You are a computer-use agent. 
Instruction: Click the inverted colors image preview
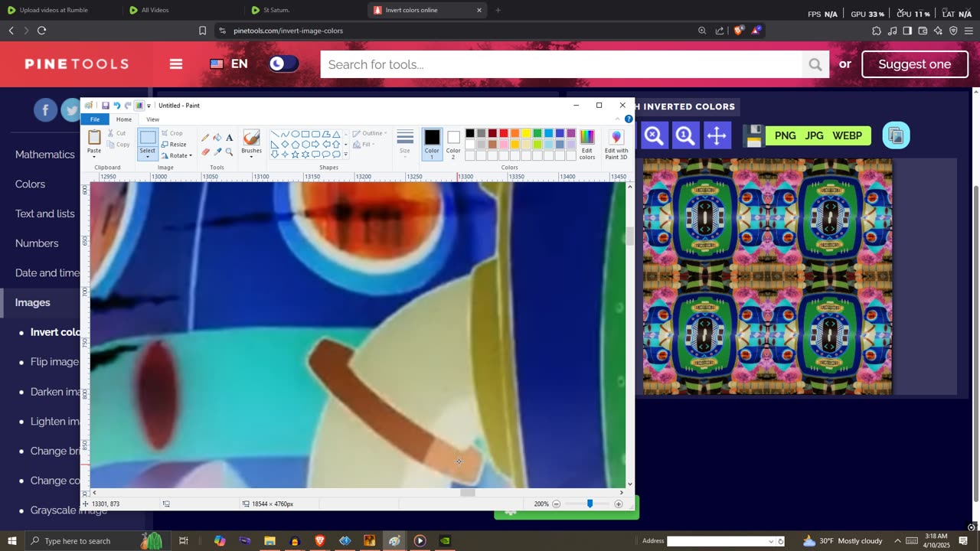767,276
